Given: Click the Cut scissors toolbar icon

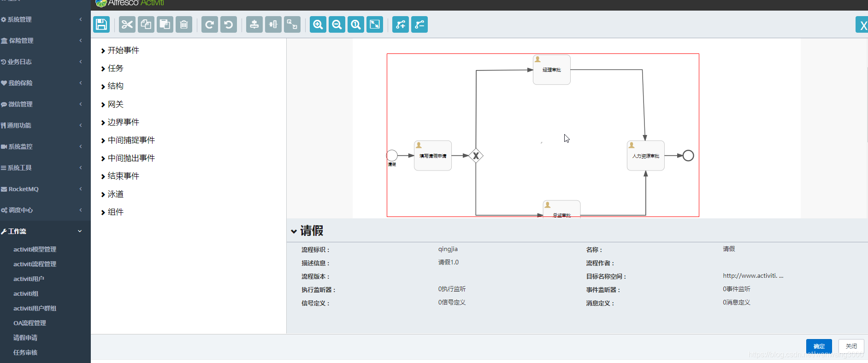Looking at the screenshot, I should (x=127, y=24).
